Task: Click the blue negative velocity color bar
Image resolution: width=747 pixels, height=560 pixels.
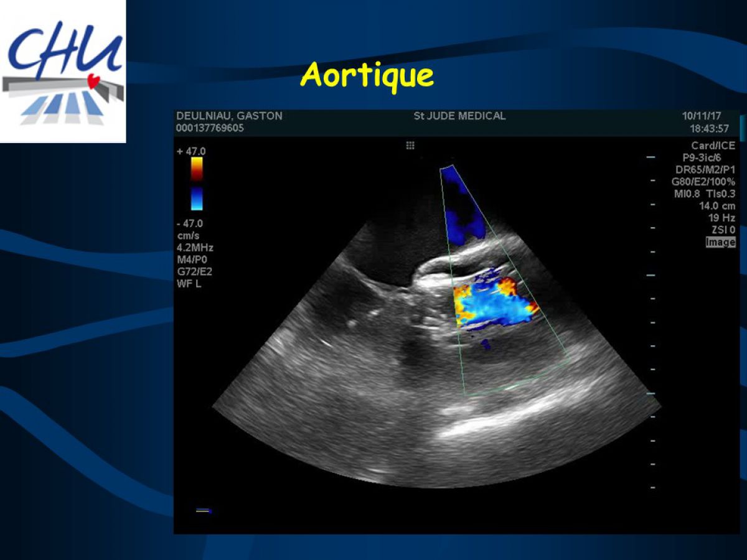Action: [x=196, y=199]
